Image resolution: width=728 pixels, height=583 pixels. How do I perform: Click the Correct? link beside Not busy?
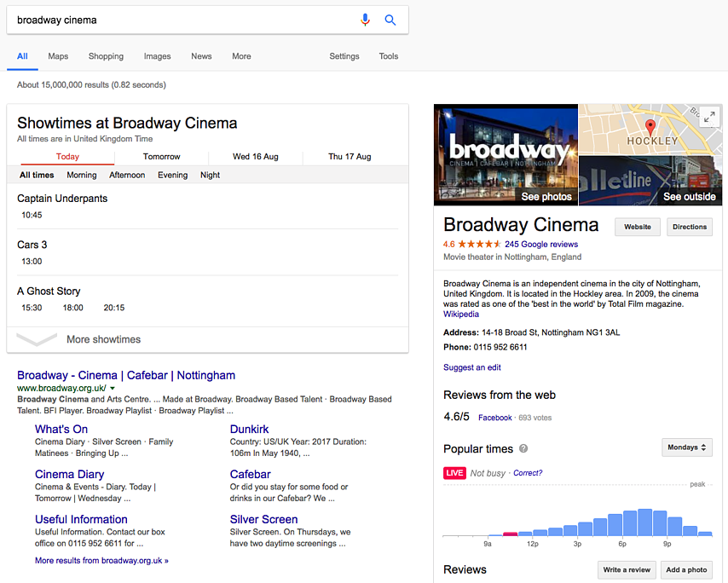pos(528,473)
